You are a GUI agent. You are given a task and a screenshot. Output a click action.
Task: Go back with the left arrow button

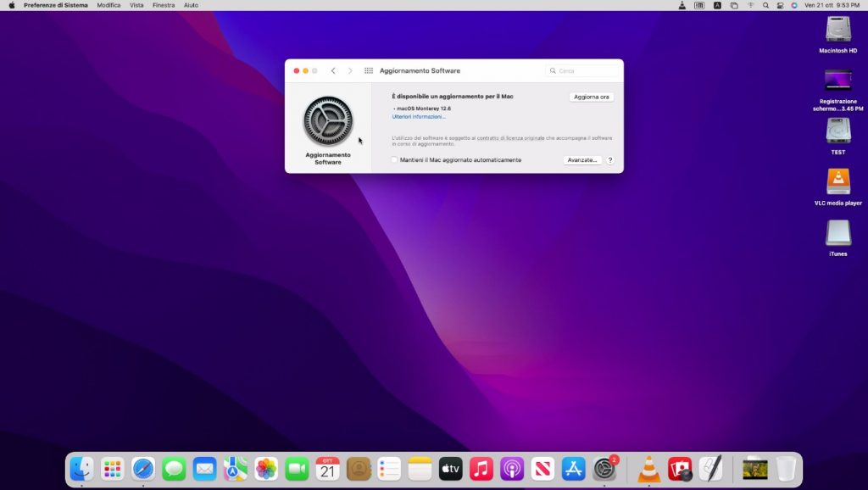click(x=333, y=70)
